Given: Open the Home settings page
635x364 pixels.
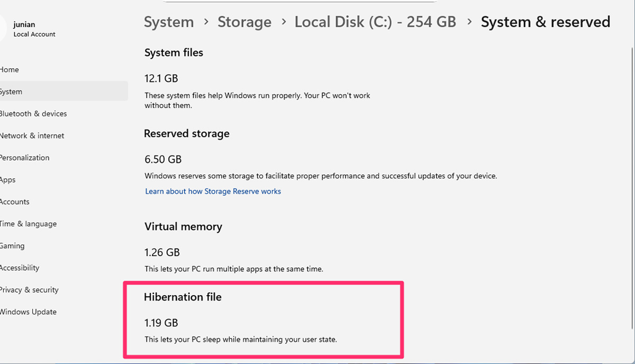Looking at the screenshot, I should (x=10, y=70).
